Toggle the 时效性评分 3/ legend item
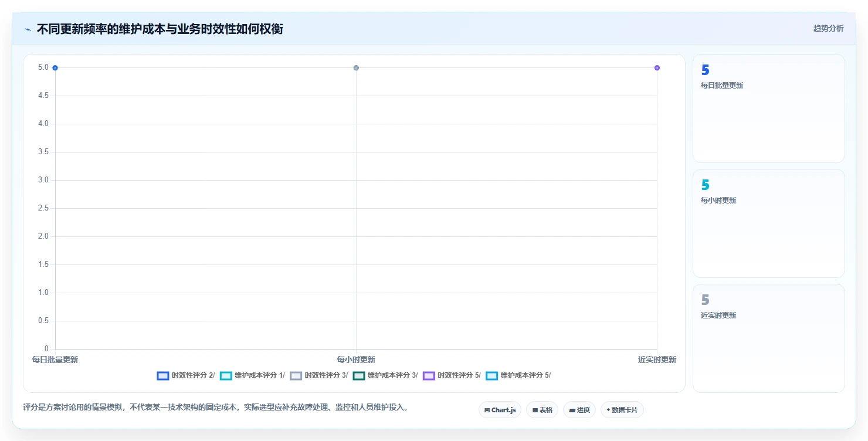Screen dimensions: 868x441 (319, 375)
